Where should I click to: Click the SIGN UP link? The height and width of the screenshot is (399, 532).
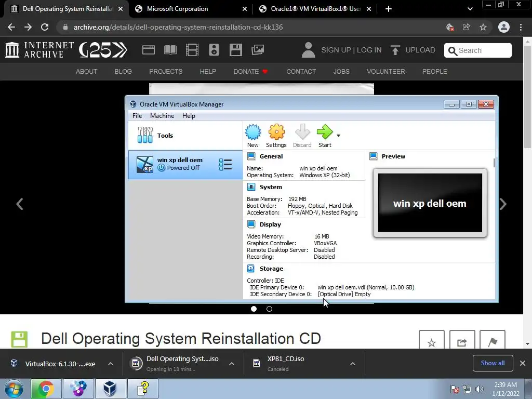coord(336,50)
